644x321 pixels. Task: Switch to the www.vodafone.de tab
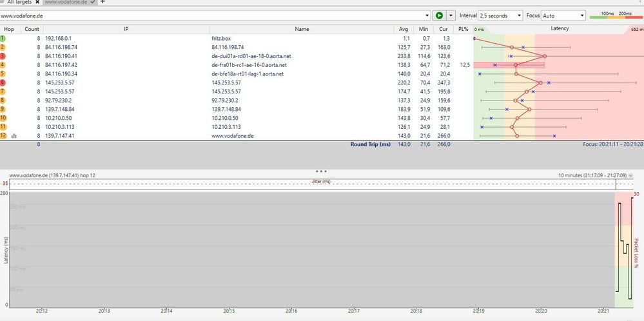coord(66,2)
